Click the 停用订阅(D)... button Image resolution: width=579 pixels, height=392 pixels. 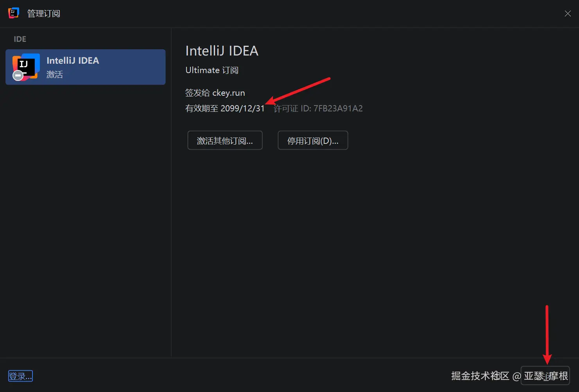tap(313, 140)
